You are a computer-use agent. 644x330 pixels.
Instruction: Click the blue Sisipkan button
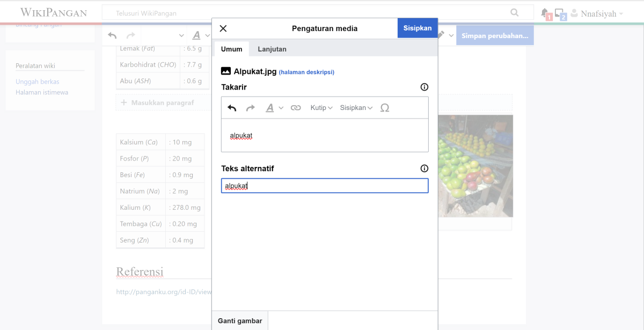pos(418,28)
